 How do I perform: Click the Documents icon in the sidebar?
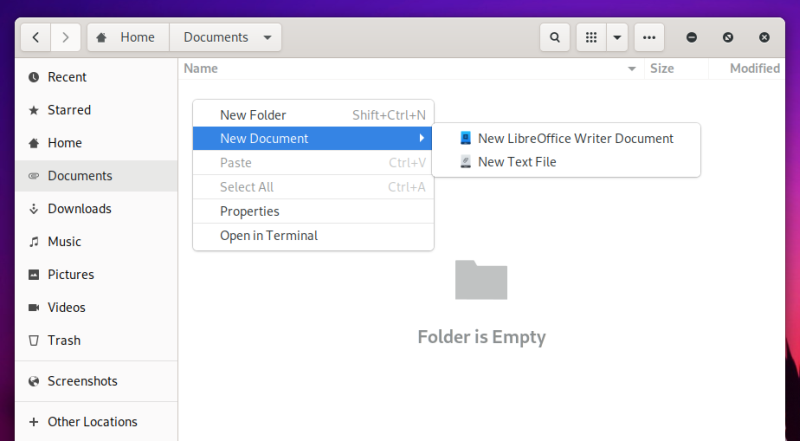[x=34, y=176]
